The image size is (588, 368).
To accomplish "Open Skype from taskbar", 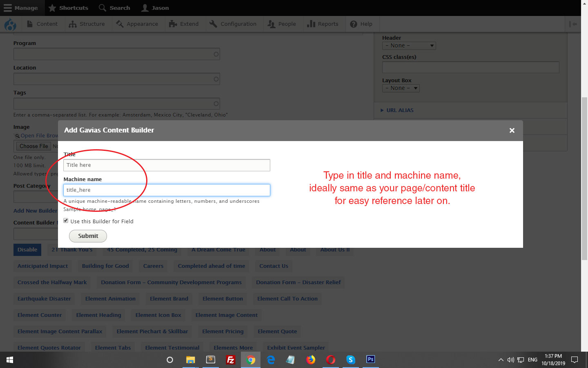I will click(x=351, y=360).
